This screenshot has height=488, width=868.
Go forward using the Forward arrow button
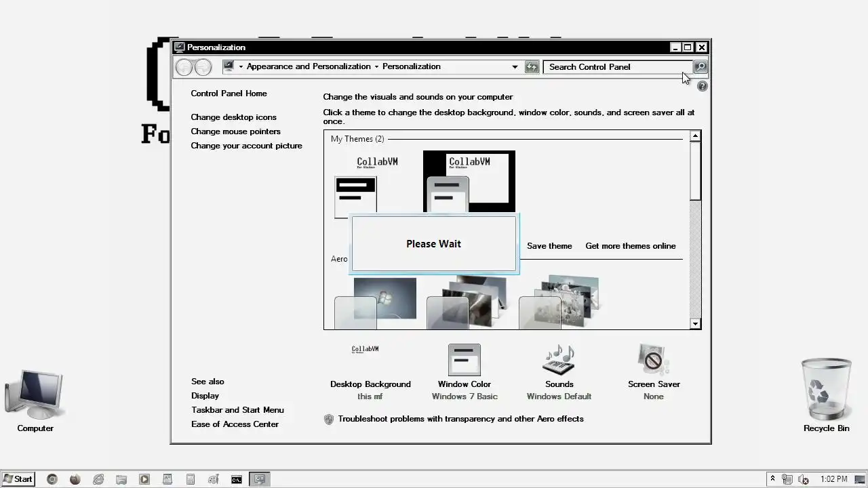click(x=203, y=66)
